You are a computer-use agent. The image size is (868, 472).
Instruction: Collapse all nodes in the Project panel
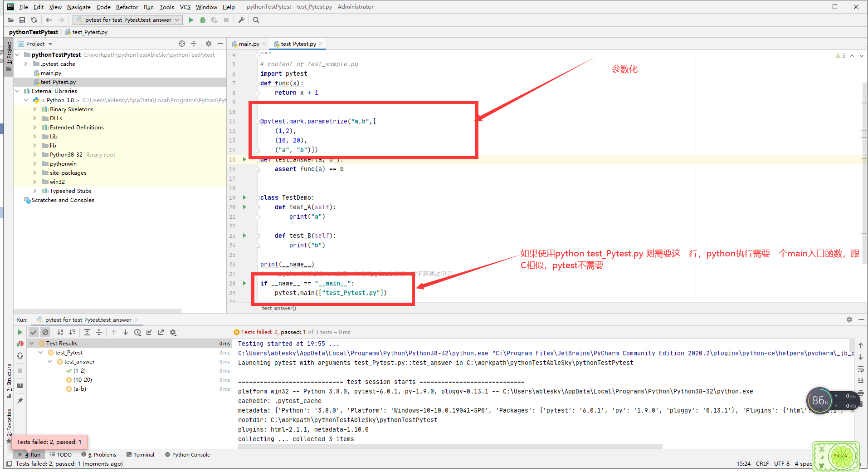(x=194, y=44)
